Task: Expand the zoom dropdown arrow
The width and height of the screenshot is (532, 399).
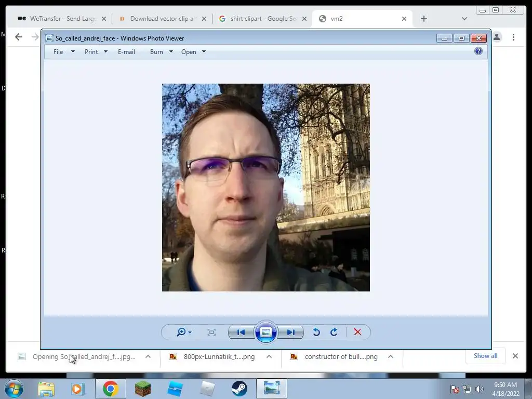Action: pos(190,332)
